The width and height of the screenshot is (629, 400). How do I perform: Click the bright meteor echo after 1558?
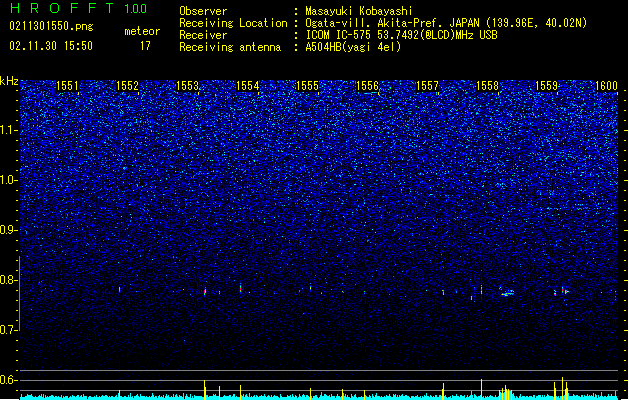(508, 293)
